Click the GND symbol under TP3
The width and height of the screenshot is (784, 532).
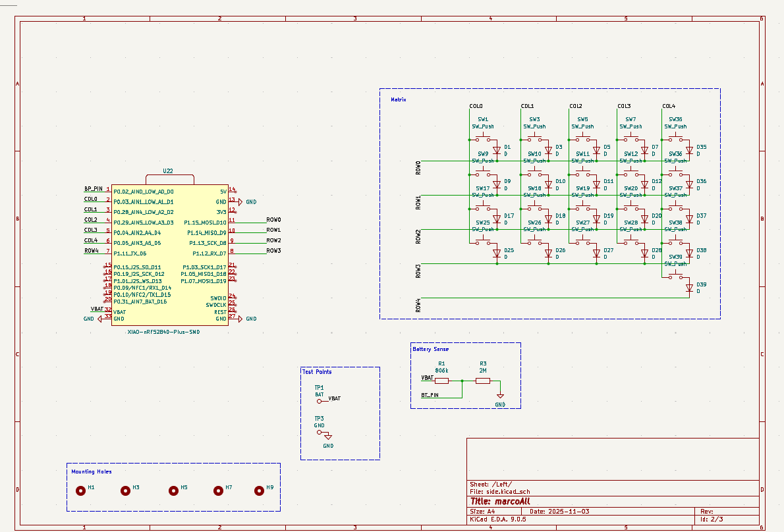tap(328, 437)
